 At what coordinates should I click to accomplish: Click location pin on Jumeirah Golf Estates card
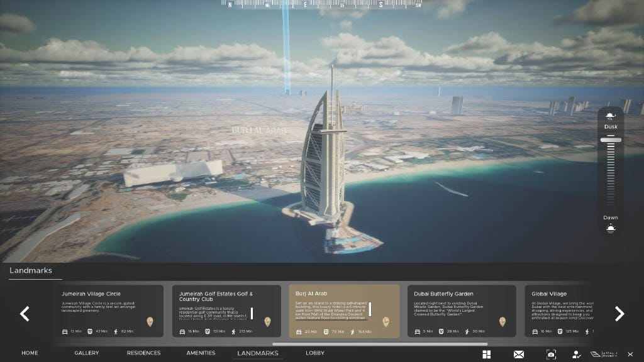pos(267,322)
